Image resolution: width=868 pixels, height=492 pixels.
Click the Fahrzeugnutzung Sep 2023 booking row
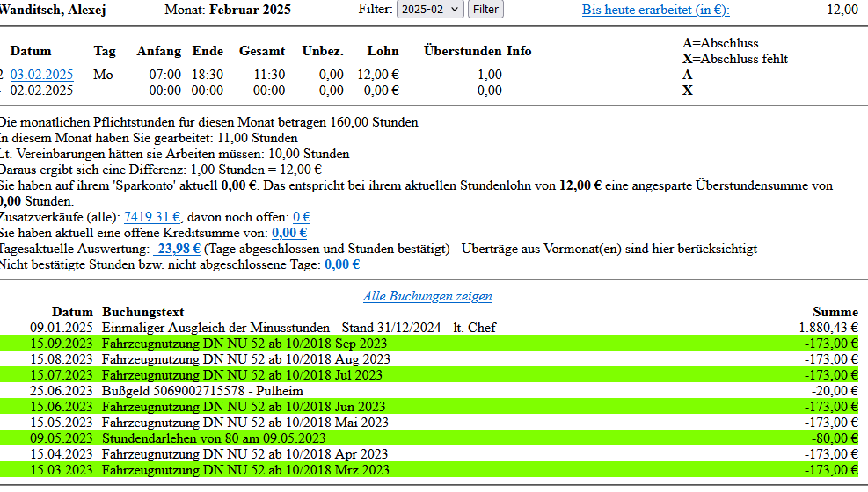click(x=244, y=344)
